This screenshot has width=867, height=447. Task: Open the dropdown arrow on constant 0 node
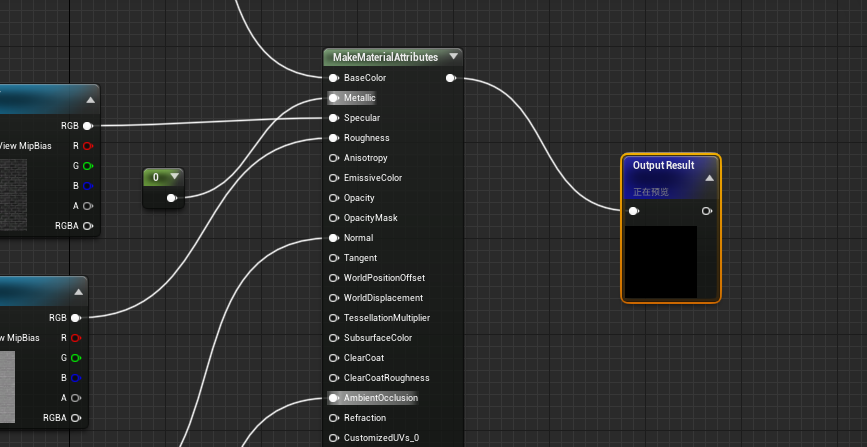(176, 176)
